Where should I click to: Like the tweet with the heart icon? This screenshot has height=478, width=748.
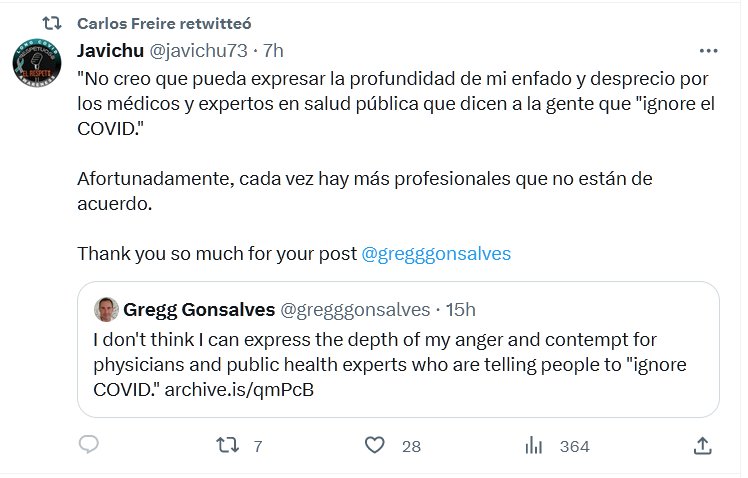tap(376, 446)
